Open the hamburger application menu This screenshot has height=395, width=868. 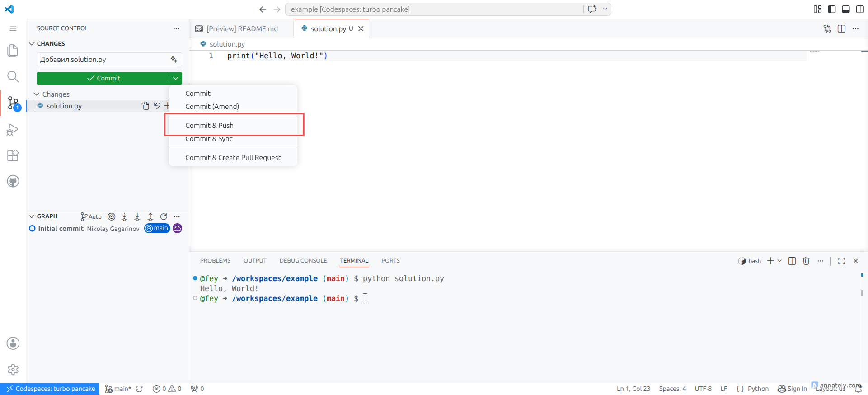[x=13, y=28]
